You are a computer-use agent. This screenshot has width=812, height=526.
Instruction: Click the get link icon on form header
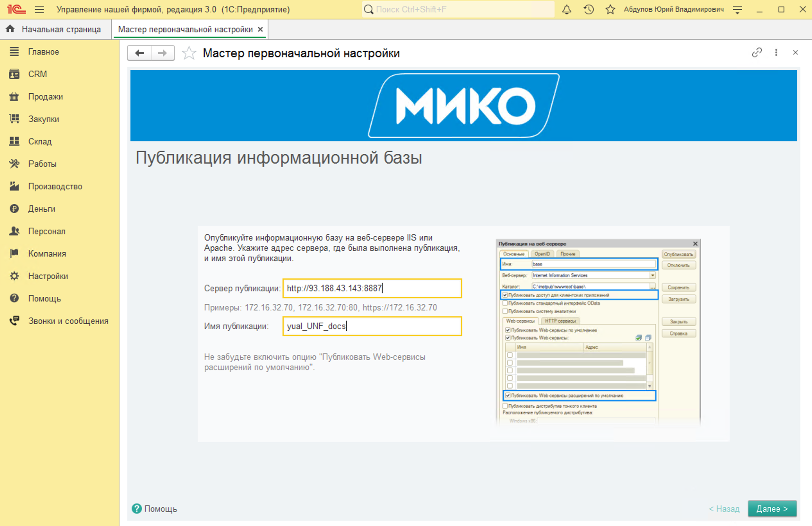[x=757, y=53]
